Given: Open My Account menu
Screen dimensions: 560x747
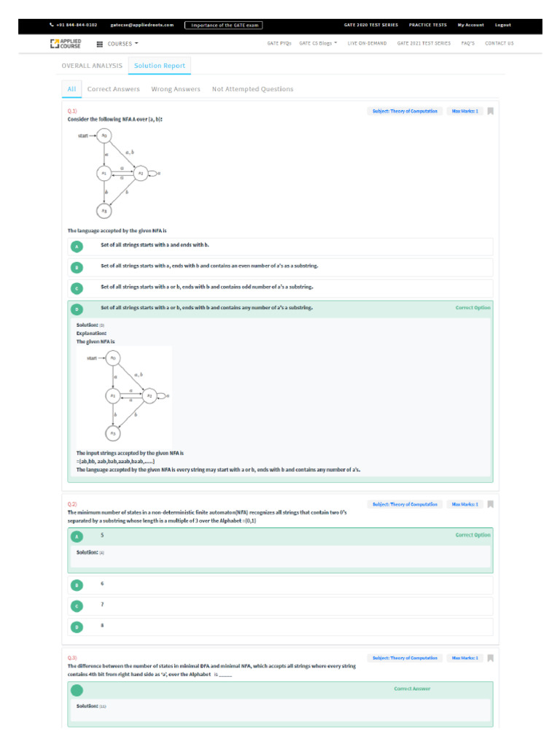Looking at the screenshot, I should click(470, 25).
